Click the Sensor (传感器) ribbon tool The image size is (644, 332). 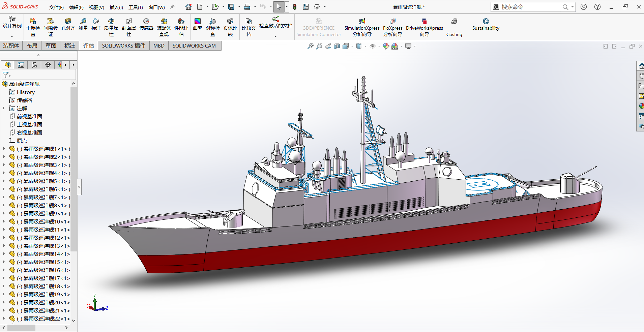pyautogui.click(x=146, y=24)
